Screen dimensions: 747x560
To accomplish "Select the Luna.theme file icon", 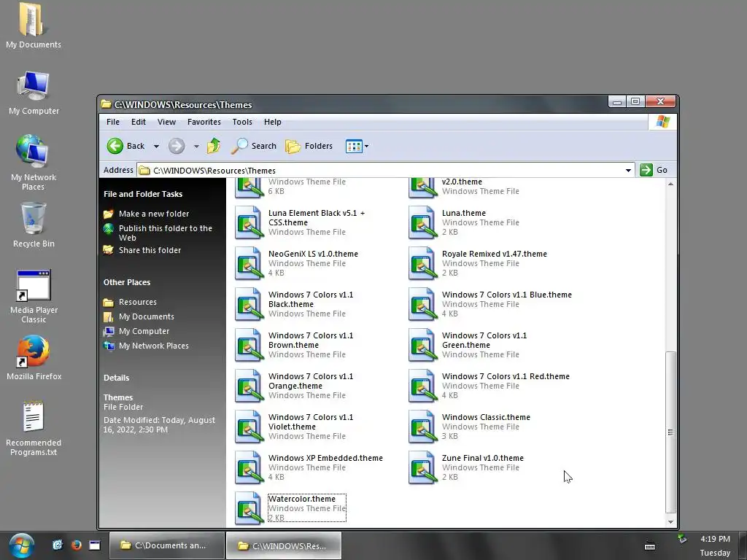I will [422, 222].
